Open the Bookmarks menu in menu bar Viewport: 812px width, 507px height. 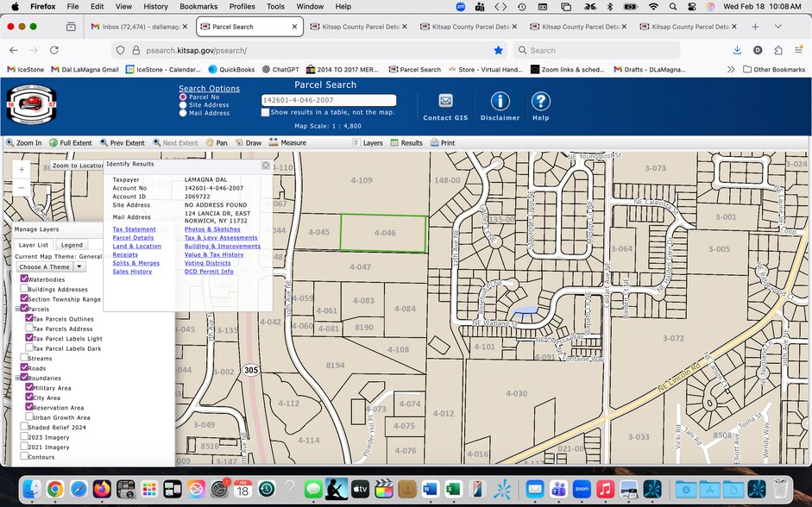tap(198, 6)
